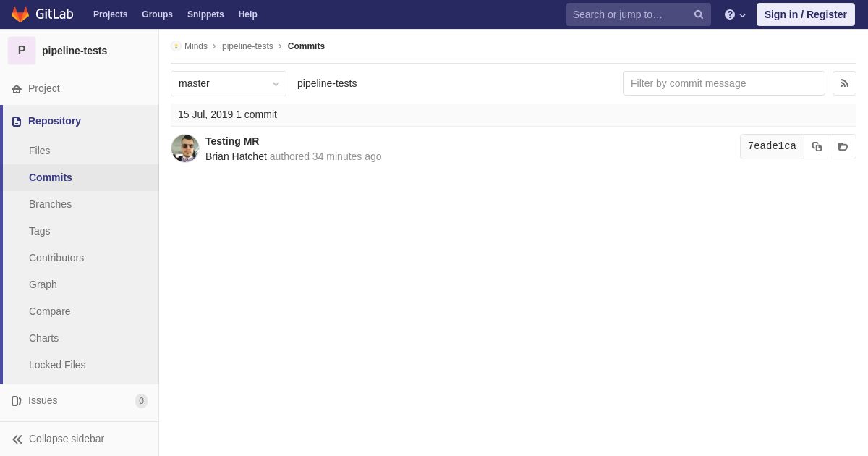Copy commit SHA 7eade1ca to clipboard
The image size is (868, 456).
817,146
